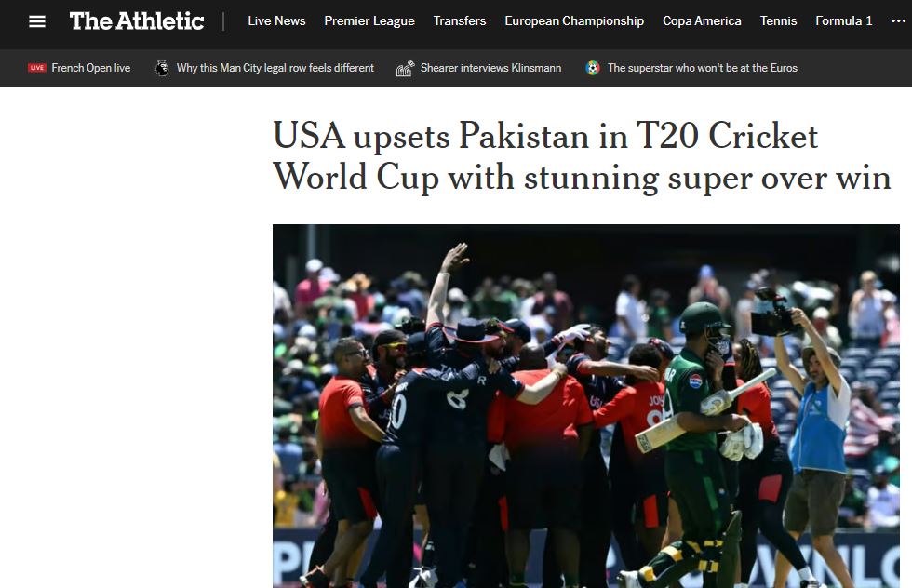Go to the Premier League section

[x=369, y=21]
